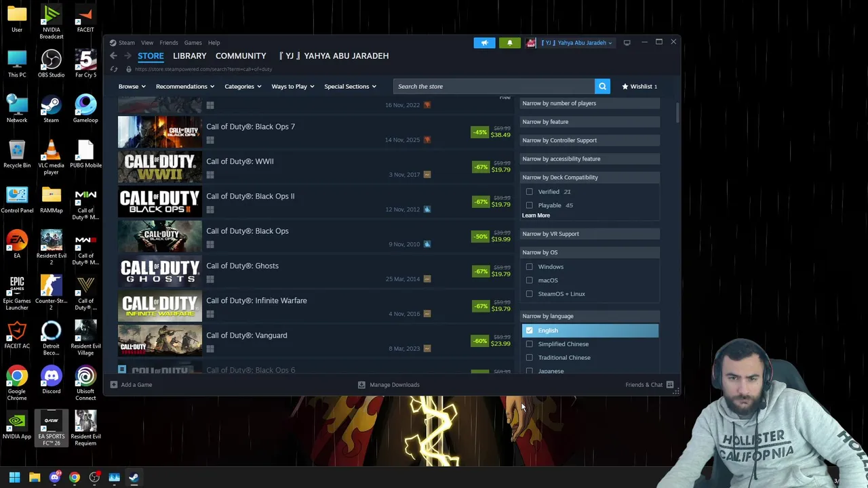The width and height of the screenshot is (868, 488).
Task: Check the Simplified Chinese language box
Action: coord(529,344)
